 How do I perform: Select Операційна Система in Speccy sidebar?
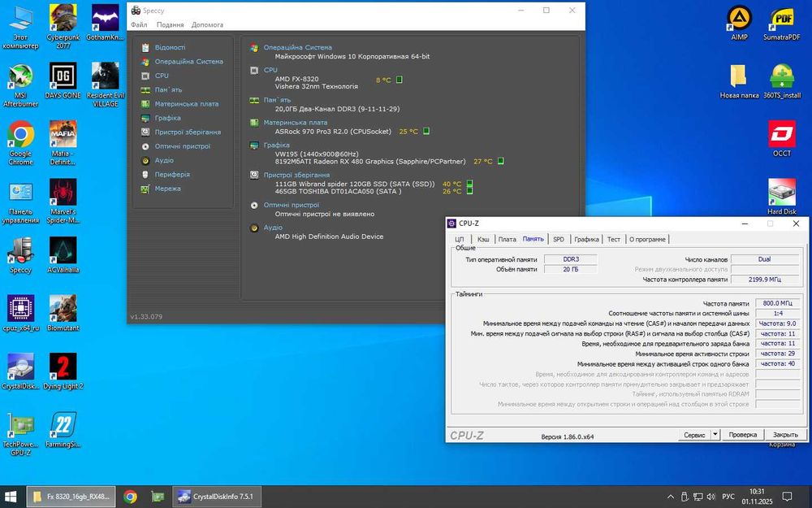click(188, 61)
